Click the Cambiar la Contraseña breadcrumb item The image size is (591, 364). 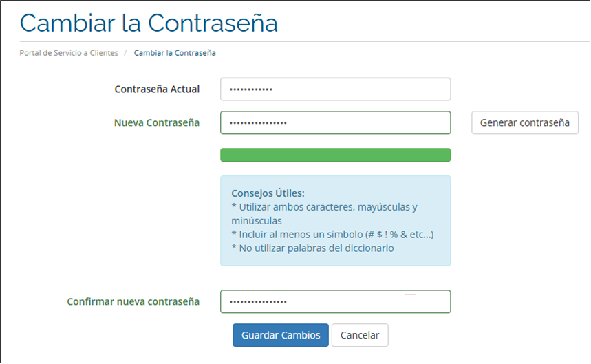point(175,53)
